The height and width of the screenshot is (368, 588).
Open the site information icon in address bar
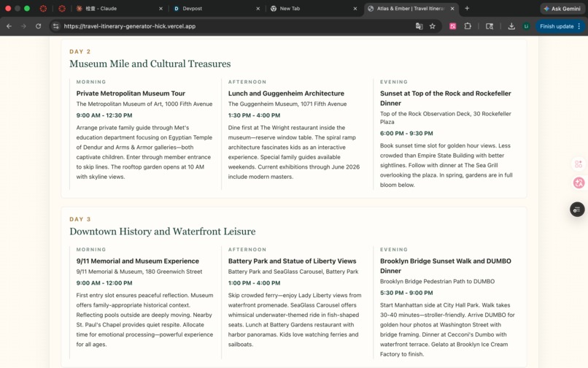coord(56,26)
